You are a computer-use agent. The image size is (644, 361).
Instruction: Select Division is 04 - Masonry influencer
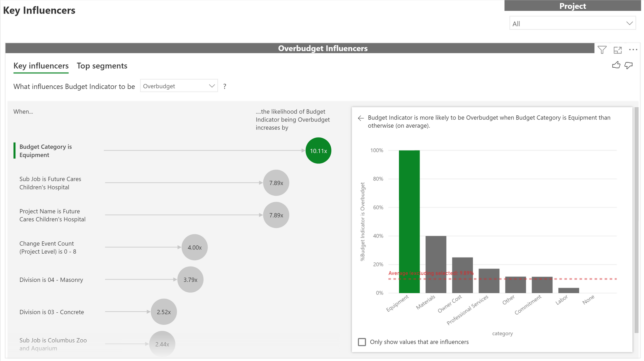[51, 280]
